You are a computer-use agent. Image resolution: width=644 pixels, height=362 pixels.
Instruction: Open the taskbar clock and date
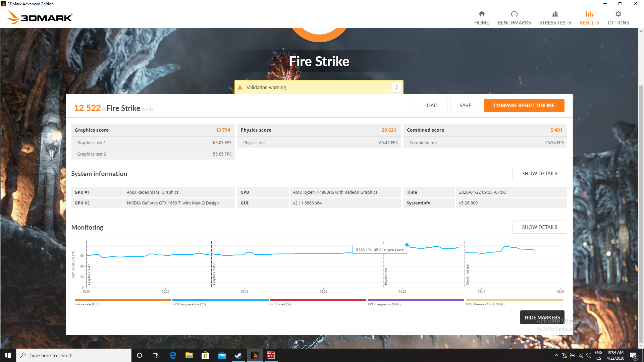point(615,355)
